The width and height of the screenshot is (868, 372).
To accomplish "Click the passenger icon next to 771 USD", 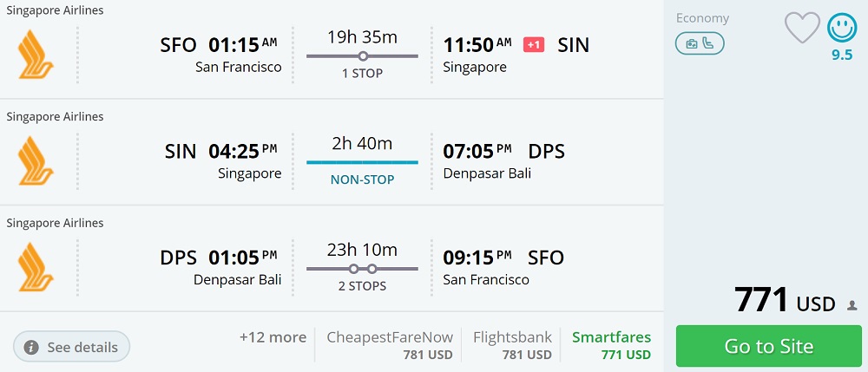I will [852, 305].
